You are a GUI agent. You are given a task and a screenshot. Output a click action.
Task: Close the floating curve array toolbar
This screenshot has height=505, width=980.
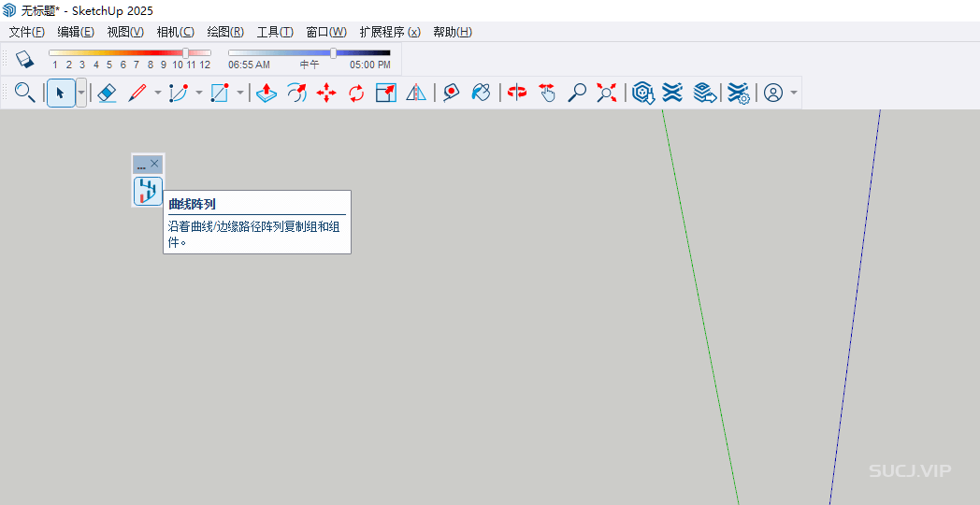coord(154,163)
